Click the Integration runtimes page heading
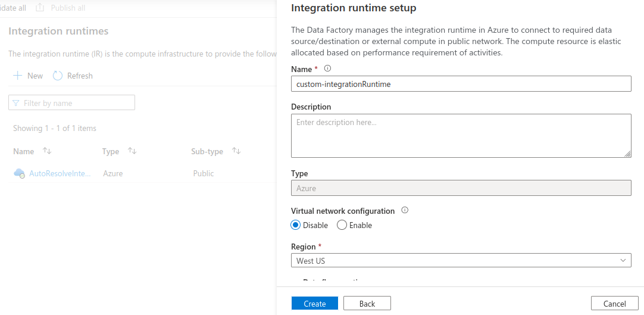Screen dimensions: 644x315 point(58,31)
